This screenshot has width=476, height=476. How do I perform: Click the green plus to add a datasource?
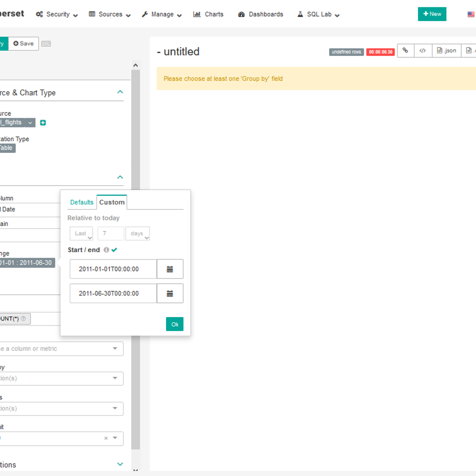tap(43, 122)
